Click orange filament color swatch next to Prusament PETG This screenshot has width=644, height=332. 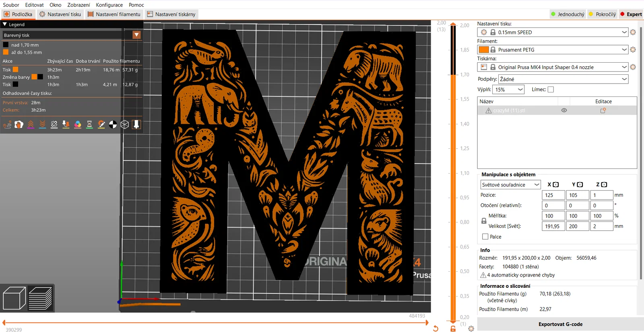[x=484, y=49]
